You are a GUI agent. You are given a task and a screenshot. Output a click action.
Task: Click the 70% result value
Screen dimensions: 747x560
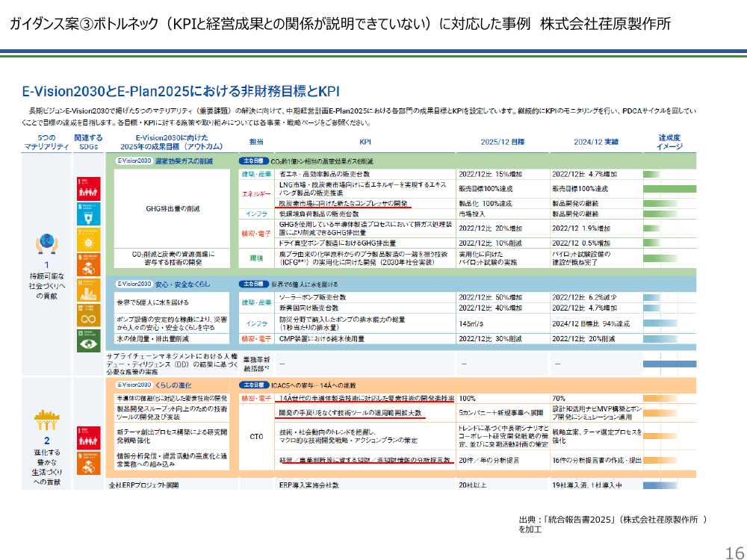coord(559,398)
